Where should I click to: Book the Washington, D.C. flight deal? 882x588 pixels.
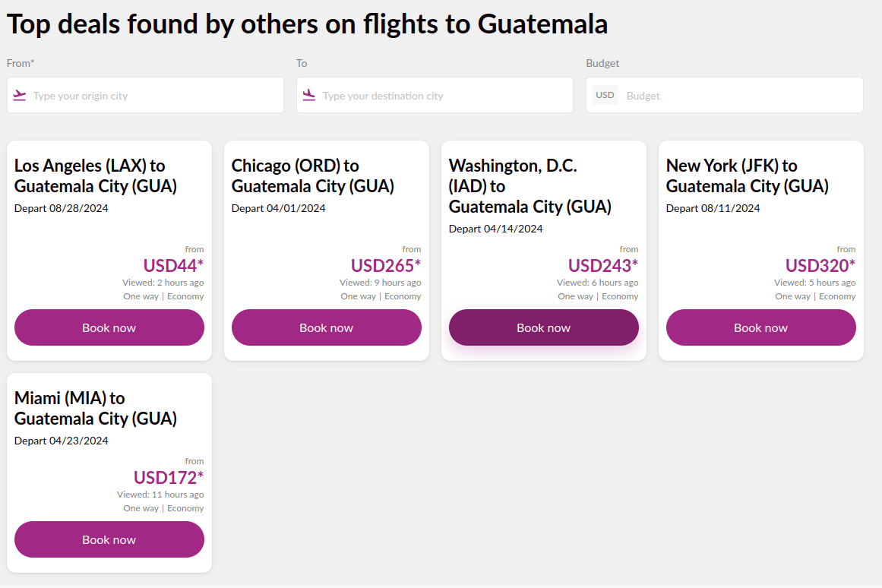[544, 327]
